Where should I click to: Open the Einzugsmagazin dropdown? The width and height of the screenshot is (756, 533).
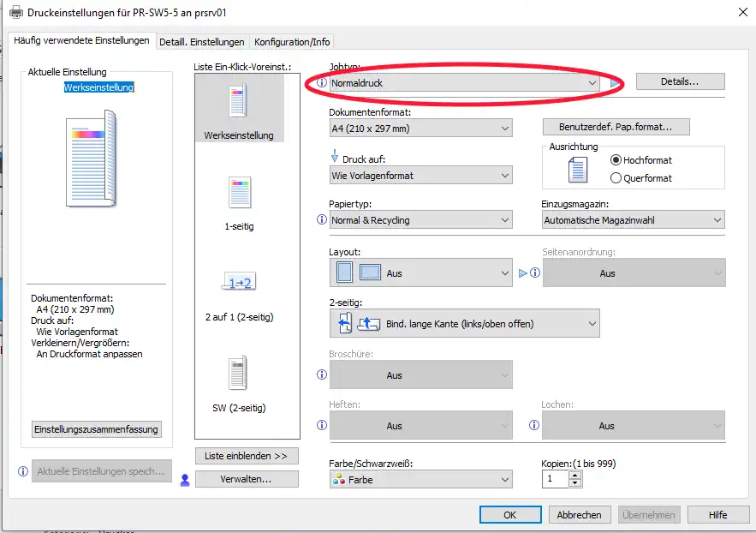[x=633, y=220]
